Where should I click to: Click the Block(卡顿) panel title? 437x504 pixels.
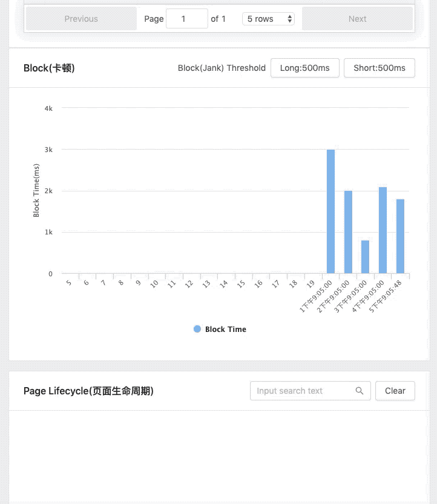point(49,68)
